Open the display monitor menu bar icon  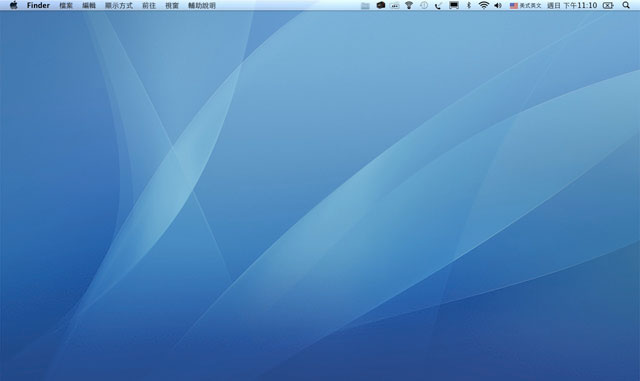[453, 5]
